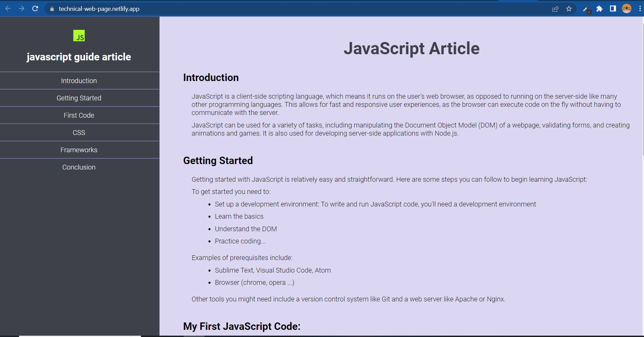The height and width of the screenshot is (337, 644).
Task: Go forward to the next page
Action: pos(21,8)
